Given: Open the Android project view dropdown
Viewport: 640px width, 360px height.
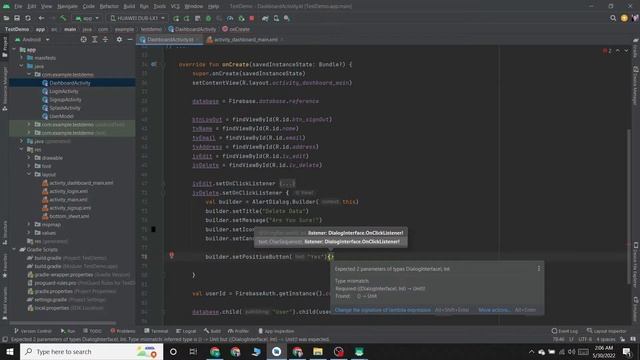Looking at the screenshot, I should point(32,40).
